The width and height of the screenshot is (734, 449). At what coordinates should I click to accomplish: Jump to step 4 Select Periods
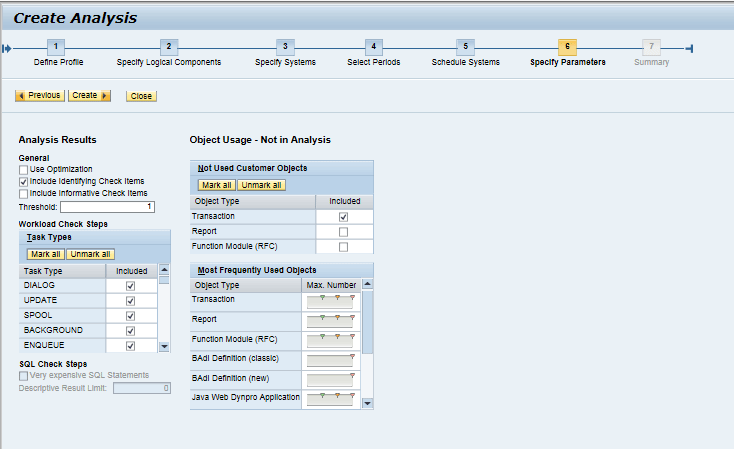pos(372,47)
